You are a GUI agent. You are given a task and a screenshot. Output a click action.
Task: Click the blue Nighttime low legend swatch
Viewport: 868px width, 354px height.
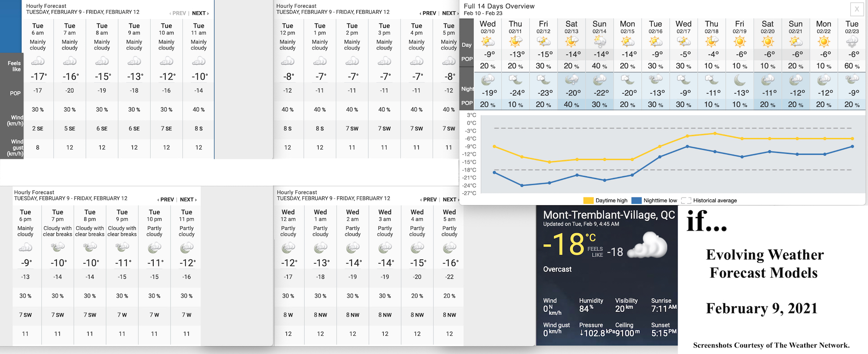pos(637,200)
